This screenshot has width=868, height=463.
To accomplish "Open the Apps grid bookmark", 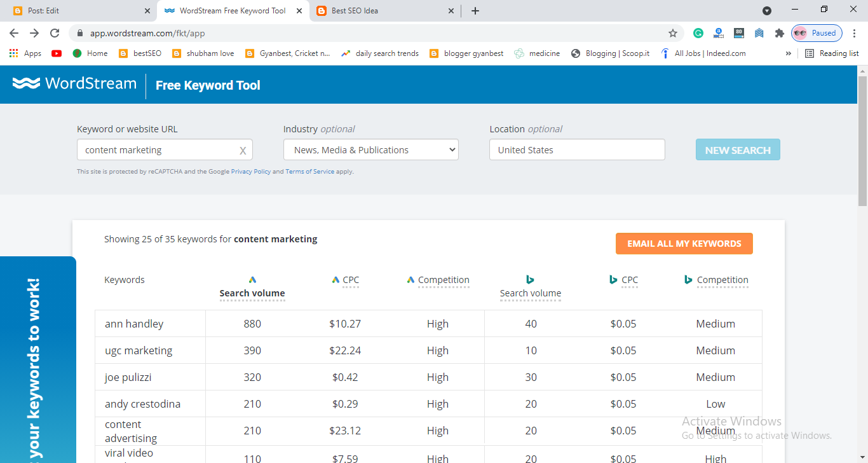I will tap(25, 53).
